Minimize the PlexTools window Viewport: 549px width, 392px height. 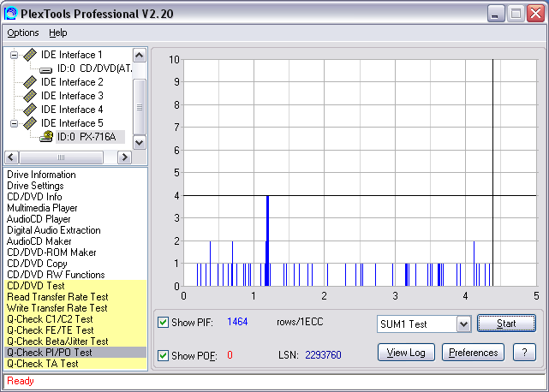[x=495, y=14]
